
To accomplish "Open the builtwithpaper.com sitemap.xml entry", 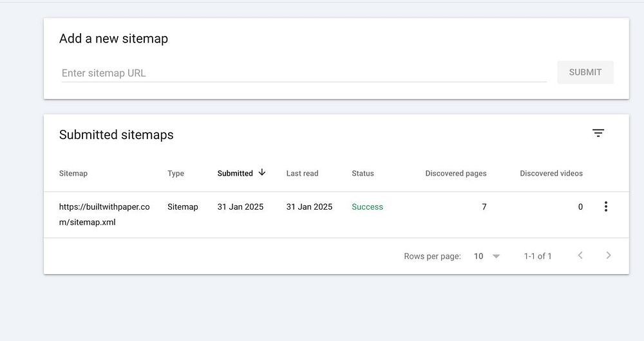I will [x=104, y=214].
